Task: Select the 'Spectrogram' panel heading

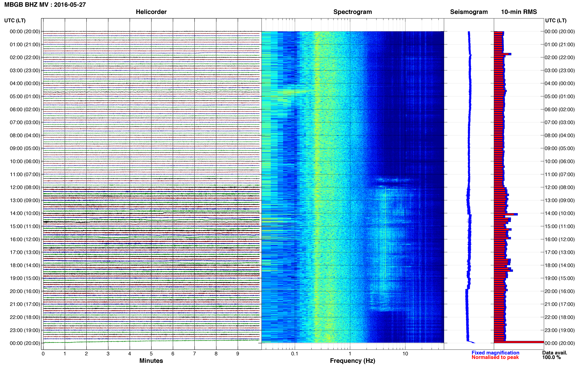Action: (352, 12)
